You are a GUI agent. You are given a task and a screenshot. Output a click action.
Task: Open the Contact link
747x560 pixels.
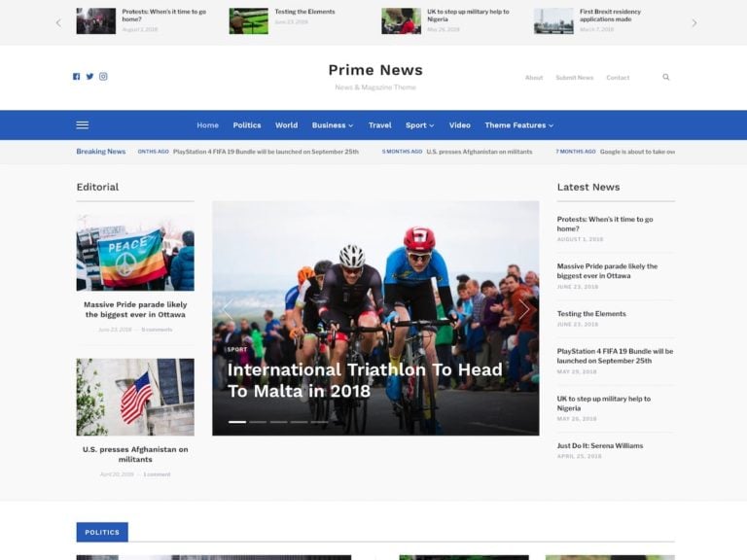click(618, 78)
